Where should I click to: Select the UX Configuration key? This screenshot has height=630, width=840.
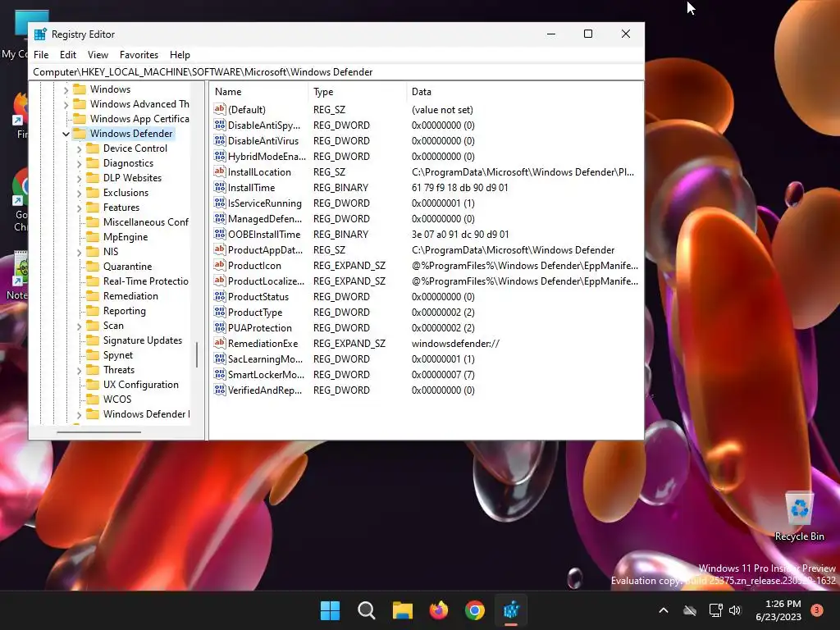click(x=141, y=385)
